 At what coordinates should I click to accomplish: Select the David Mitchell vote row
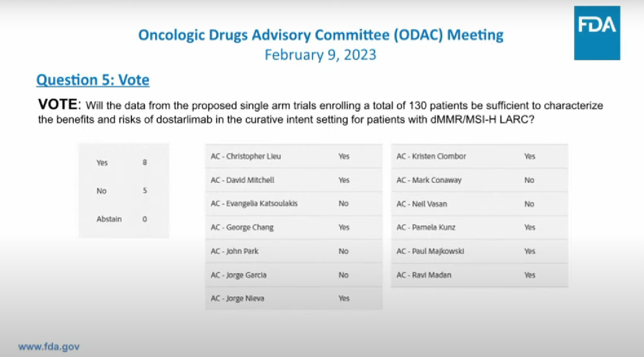pos(293,180)
